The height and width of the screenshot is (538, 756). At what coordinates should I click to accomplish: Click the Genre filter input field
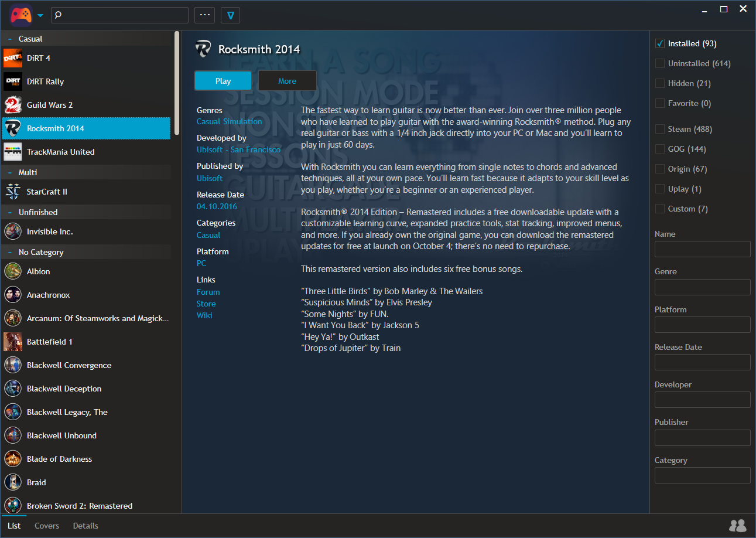tap(702, 287)
